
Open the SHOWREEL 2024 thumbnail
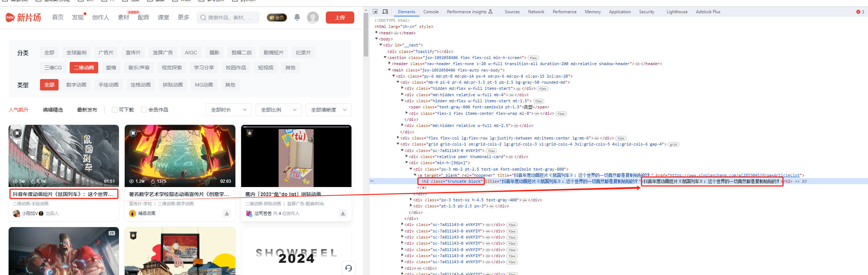[x=296, y=251]
